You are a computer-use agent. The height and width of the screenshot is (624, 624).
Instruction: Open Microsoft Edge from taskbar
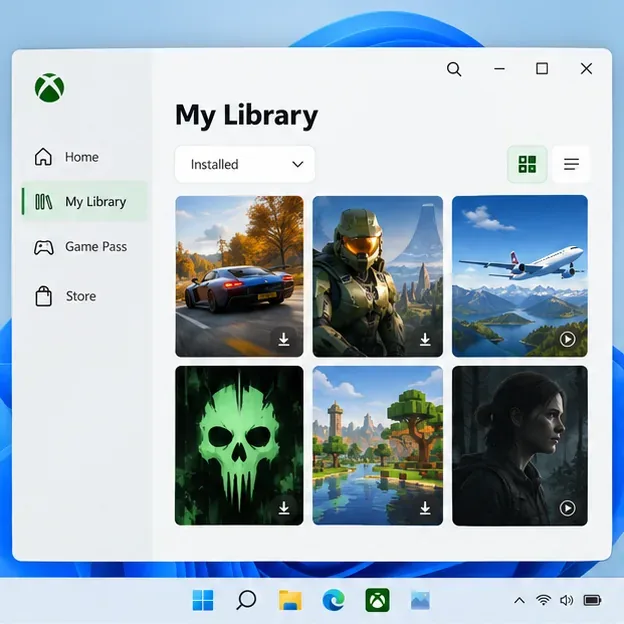tap(333, 600)
